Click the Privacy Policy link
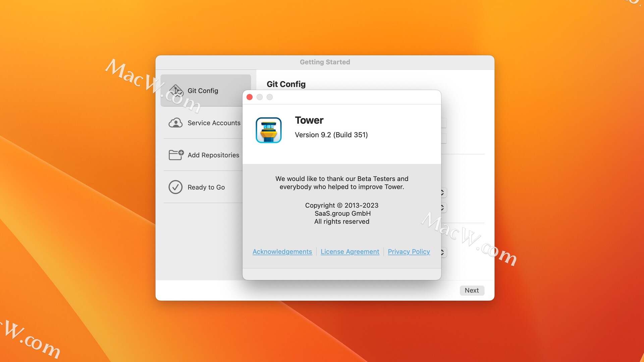 tap(409, 251)
